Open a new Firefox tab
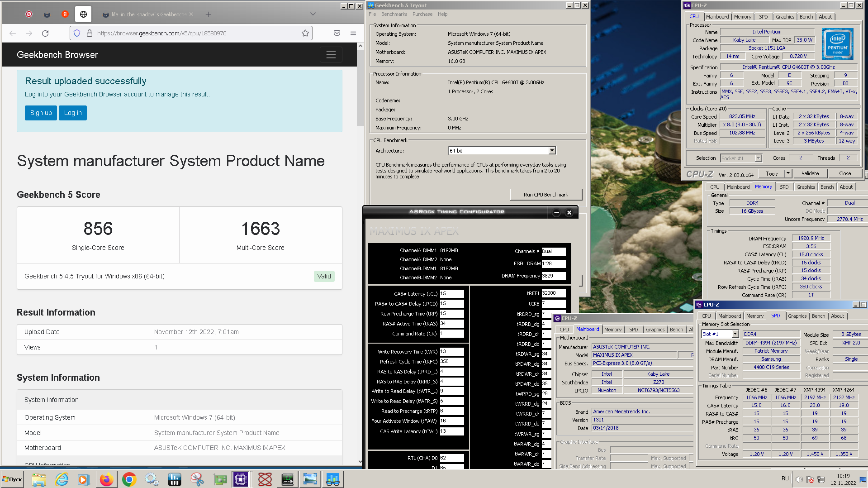Image resolution: width=868 pixels, height=488 pixels. point(208,14)
